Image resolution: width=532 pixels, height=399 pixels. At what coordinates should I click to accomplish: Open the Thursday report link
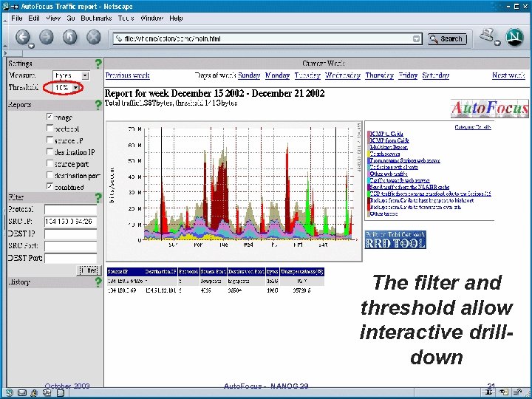pos(379,75)
